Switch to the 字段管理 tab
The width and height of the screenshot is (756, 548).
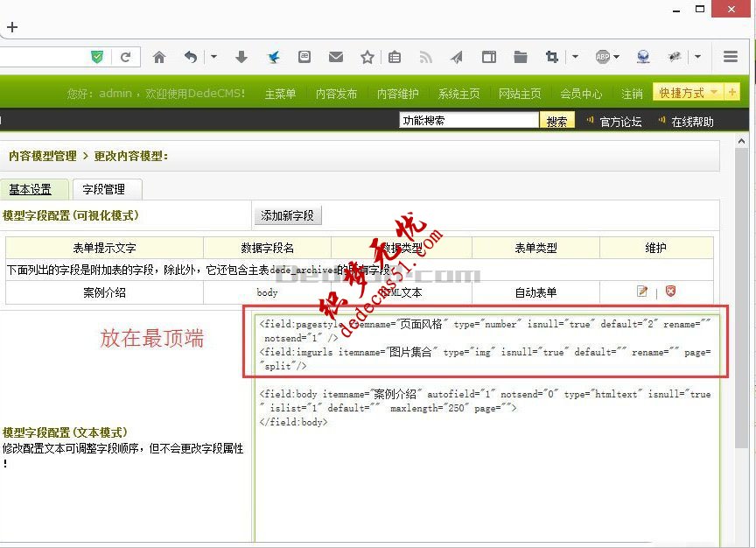pyautogui.click(x=106, y=188)
